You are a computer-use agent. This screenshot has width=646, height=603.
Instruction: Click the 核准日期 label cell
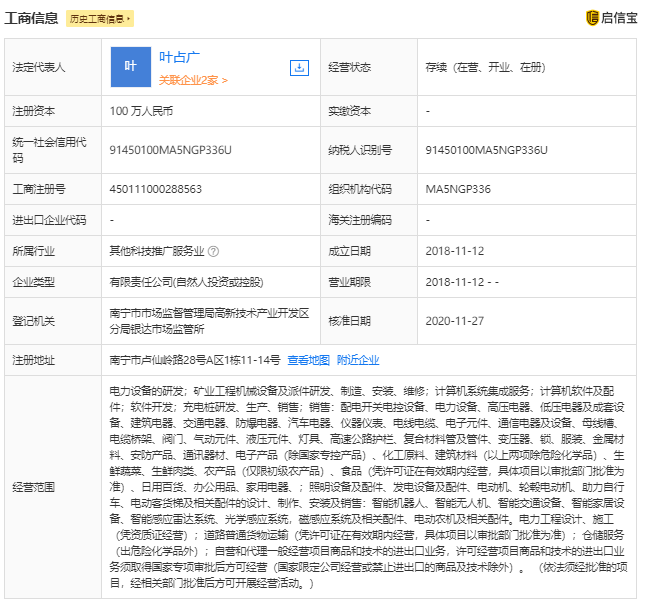pyautogui.click(x=369, y=321)
